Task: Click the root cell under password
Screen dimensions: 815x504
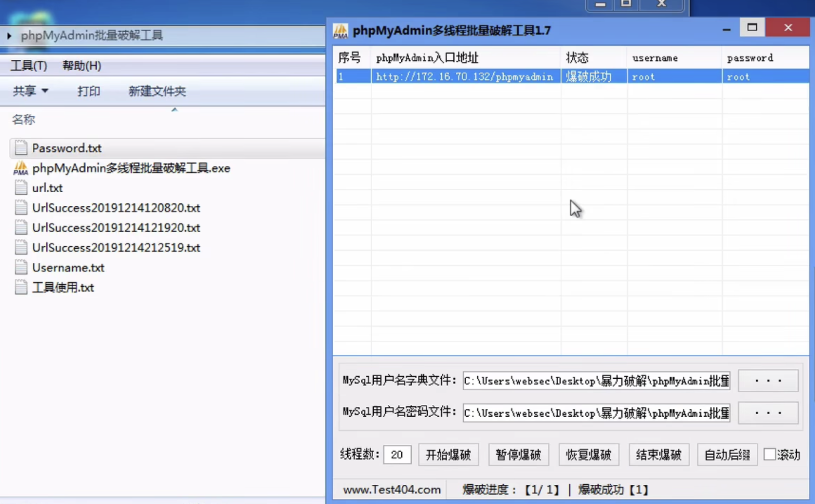Action: pyautogui.click(x=766, y=77)
